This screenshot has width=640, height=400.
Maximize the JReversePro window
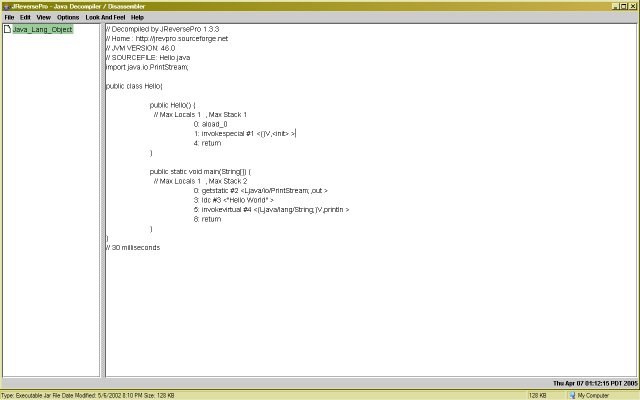621,5
